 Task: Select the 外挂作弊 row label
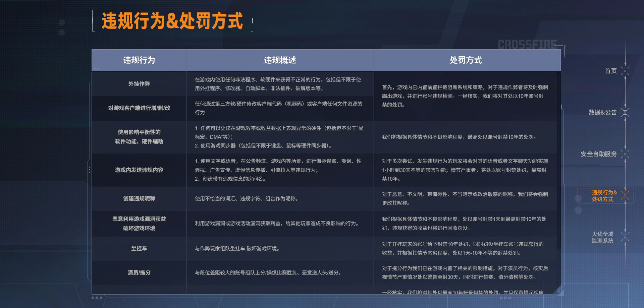point(139,84)
